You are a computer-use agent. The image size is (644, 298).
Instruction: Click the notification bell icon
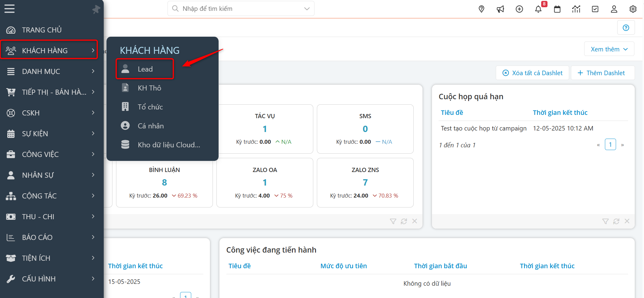pyautogui.click(x=538, y=9)
